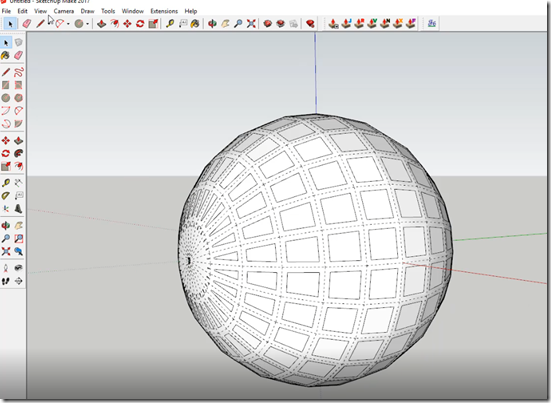The width and height of the screenshot is (551, 403).
Task: Select the Polygon tool in left palette
Action: pos(18,98)
